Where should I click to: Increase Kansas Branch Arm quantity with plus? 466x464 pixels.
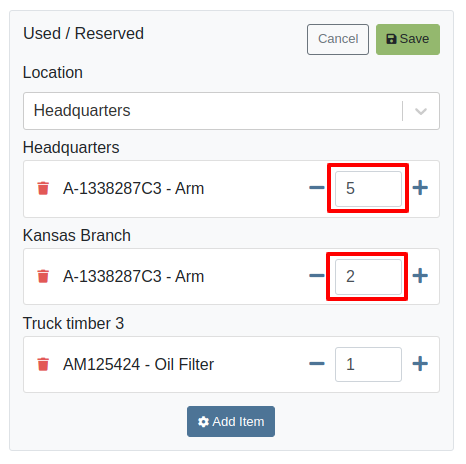[x=420, y=276]
